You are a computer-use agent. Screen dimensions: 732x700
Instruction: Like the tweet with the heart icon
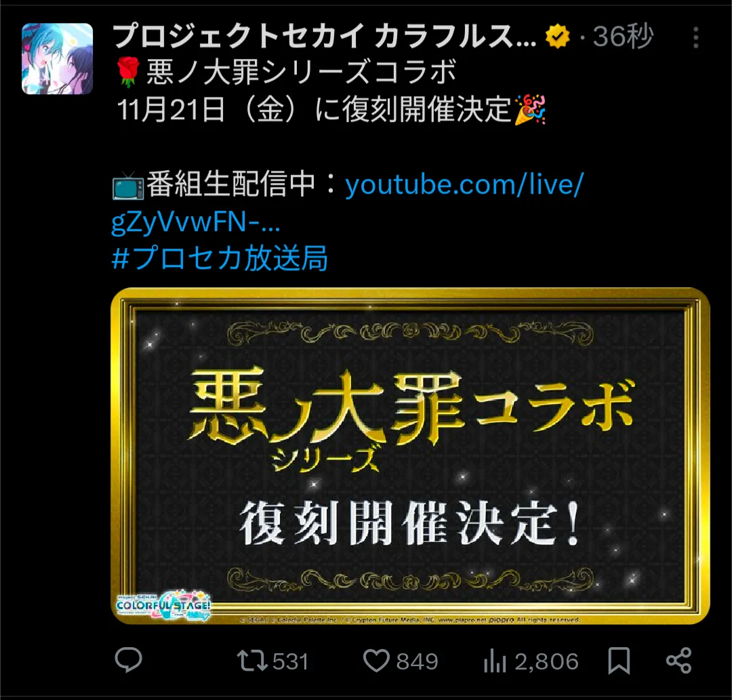point(376,661)
